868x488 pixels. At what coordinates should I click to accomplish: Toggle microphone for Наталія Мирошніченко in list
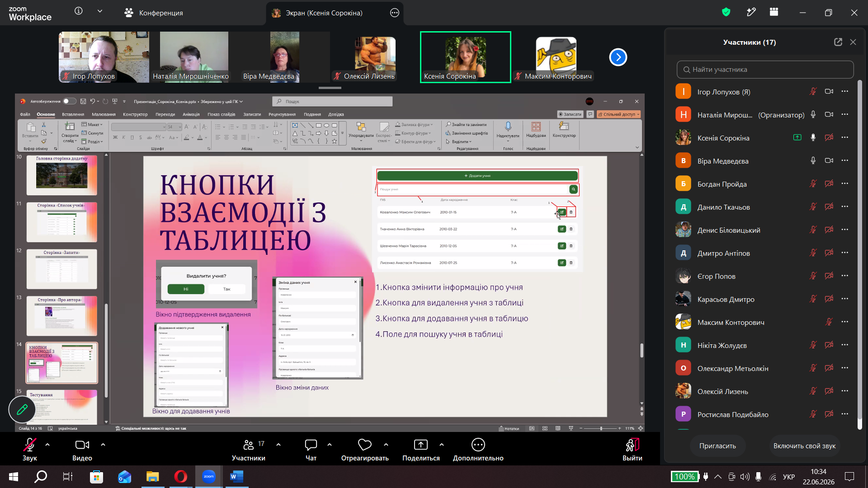point(813,114)
